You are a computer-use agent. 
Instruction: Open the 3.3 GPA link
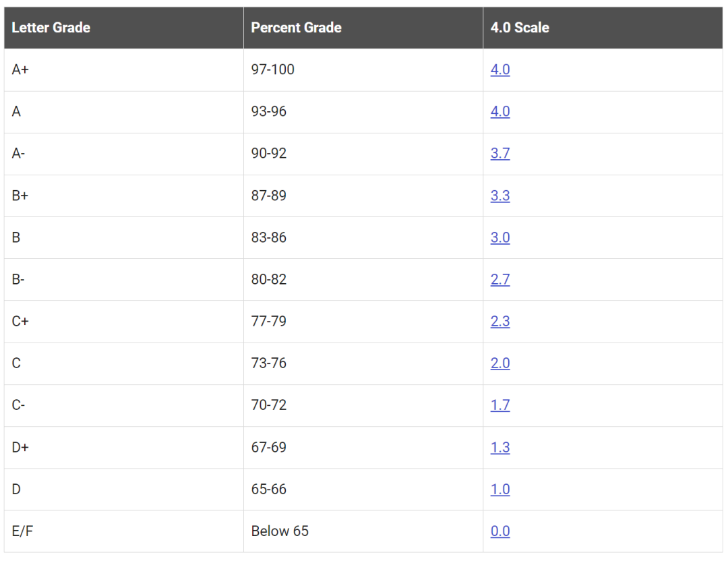coord(500,196)
